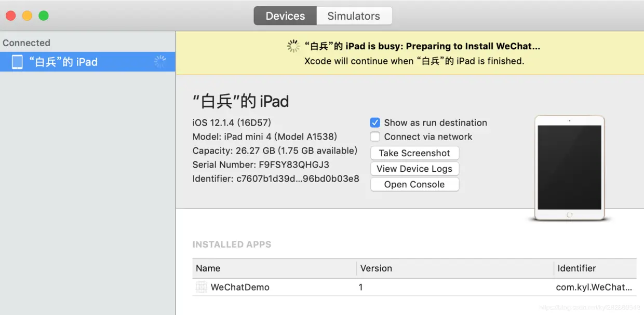Select the "白兵"的 iPad sidebar entry
Image resolution: width=644 pixels, height=315 pixels.
63,62
